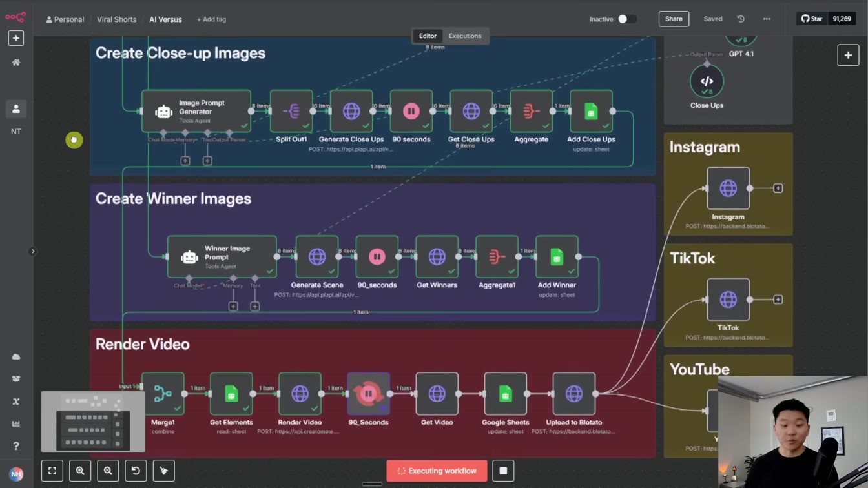Open the Image Prompt Generator agent node

196,111
